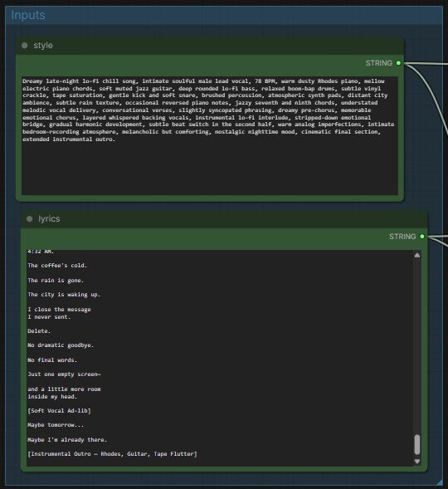The image size is (448, 489).
Task: Select the Inputs group title
Action: (28, 15)
